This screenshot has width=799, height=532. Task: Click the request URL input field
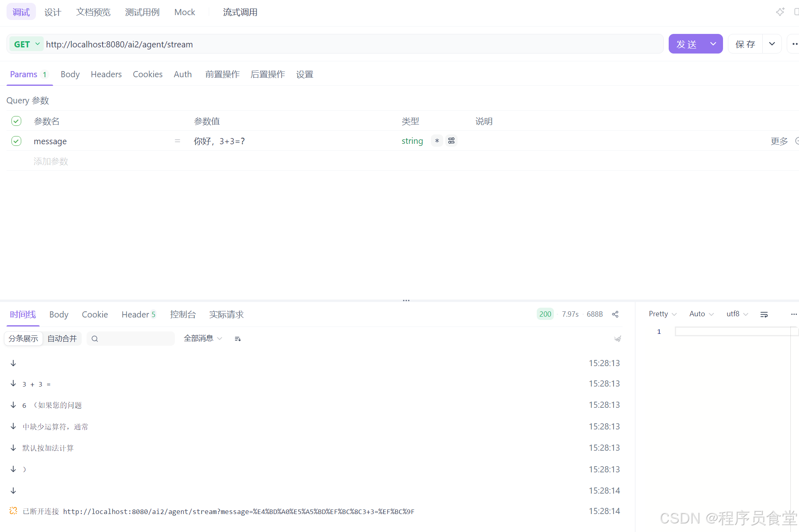[351, 44]
